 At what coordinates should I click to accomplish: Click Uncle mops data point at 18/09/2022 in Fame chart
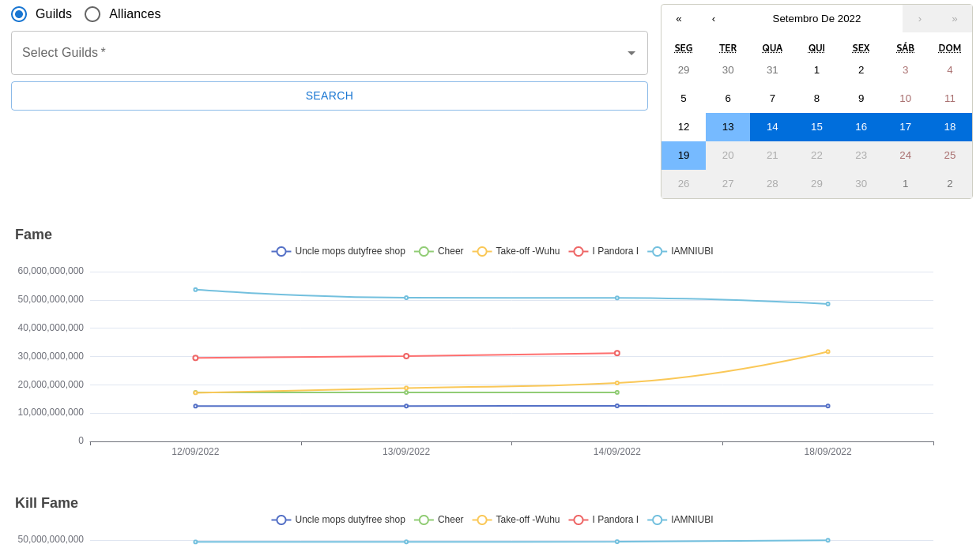(x=828, y=406)
